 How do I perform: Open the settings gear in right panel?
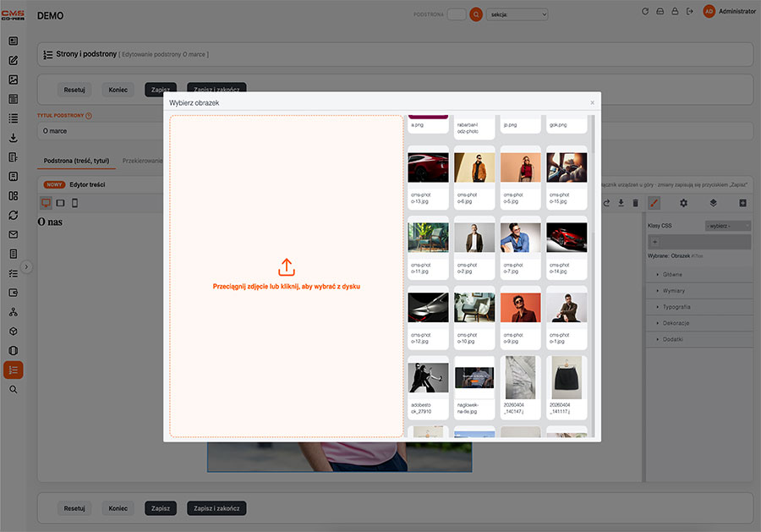683,203
